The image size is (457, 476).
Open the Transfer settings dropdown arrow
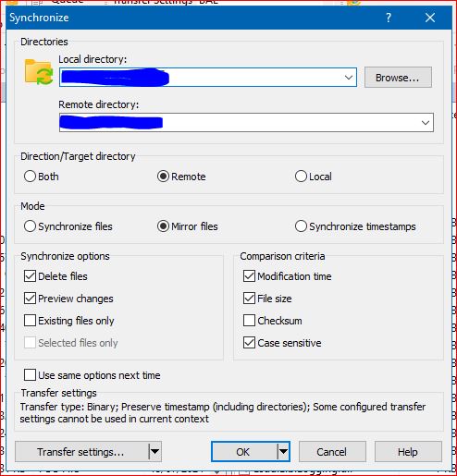point(154,452)
